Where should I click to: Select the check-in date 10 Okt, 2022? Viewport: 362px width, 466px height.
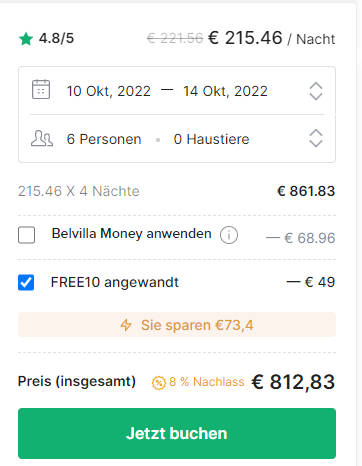pyautogui.click(x=109, y=91)
